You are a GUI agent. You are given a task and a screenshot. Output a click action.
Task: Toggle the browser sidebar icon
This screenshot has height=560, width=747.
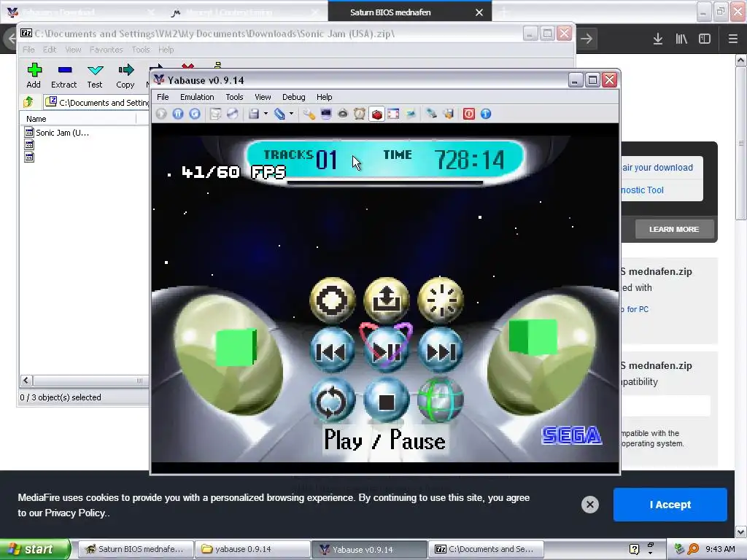(x=705, y=39)
